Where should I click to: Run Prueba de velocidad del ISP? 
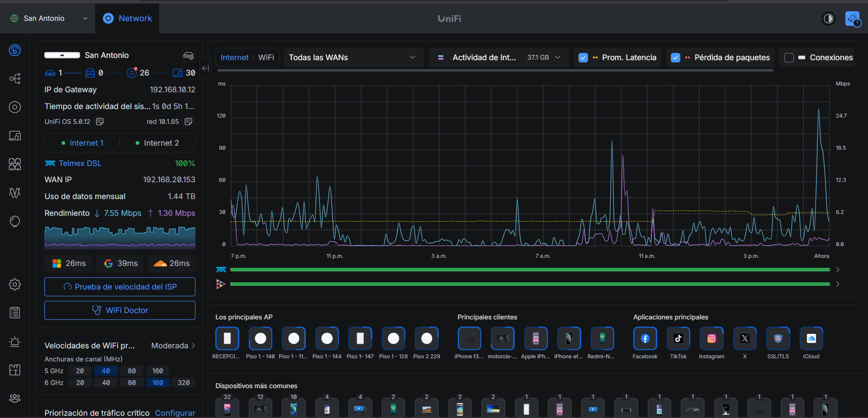120,287
